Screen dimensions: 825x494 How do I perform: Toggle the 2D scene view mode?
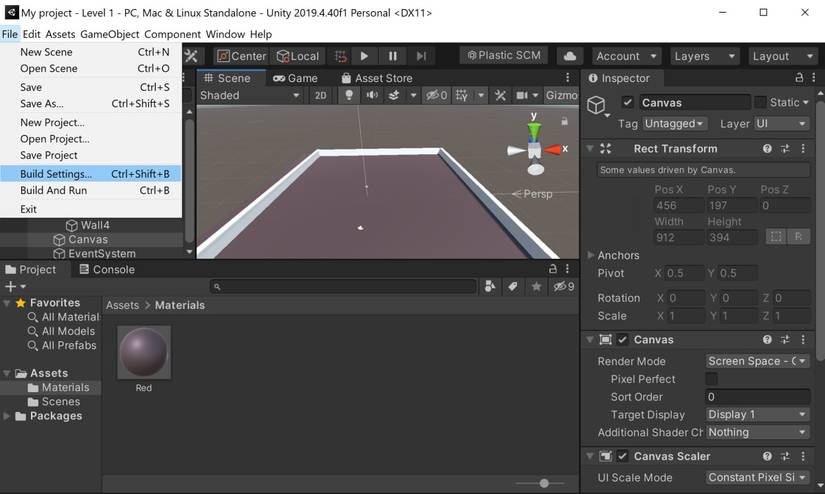[320, 95]
